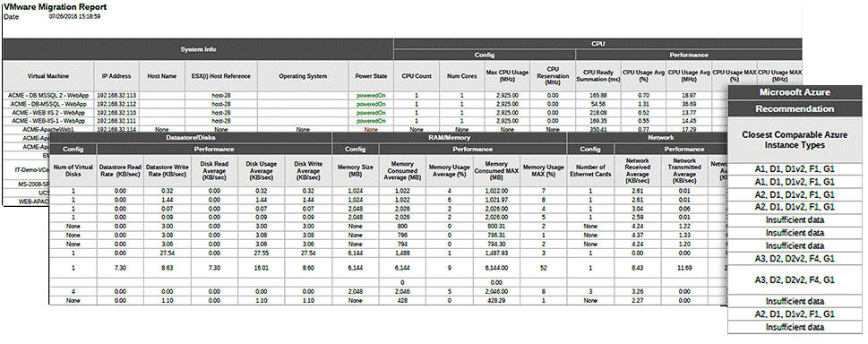Click the CPU Count column header

click(x=417, y=76)
